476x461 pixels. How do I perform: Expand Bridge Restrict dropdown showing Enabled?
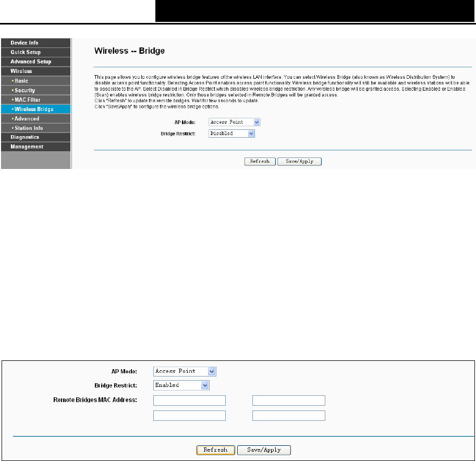[181, 385]
